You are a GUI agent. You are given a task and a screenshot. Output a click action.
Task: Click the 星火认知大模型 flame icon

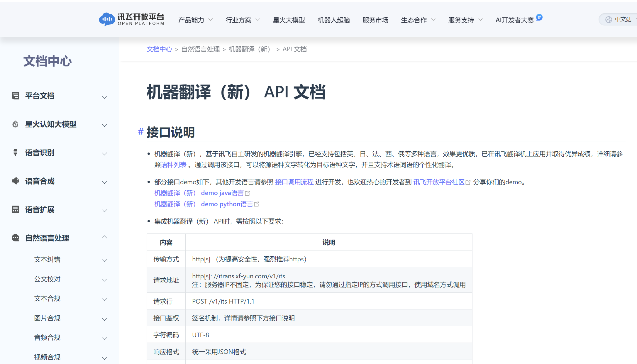tap(15, 124)
